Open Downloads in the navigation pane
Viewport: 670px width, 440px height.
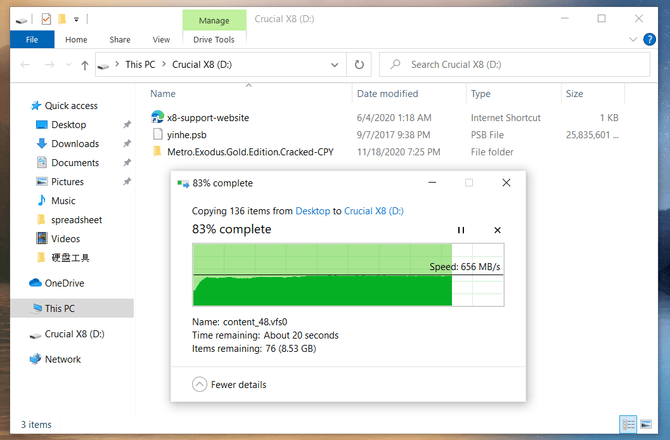[x=75, y=144]
